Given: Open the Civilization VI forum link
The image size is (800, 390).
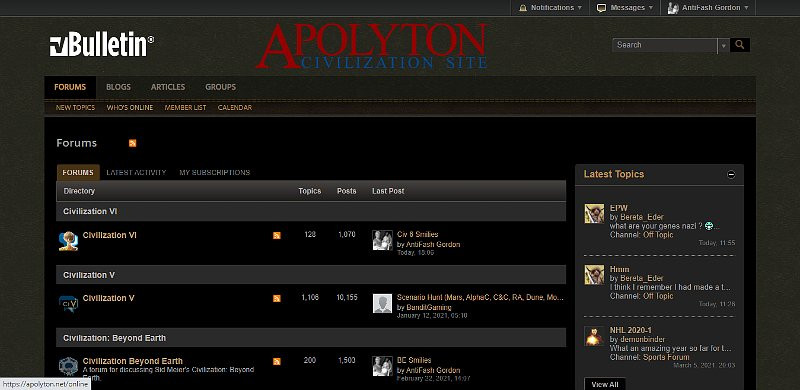Looking at the screenshot, I should click(x=110, y=235).
